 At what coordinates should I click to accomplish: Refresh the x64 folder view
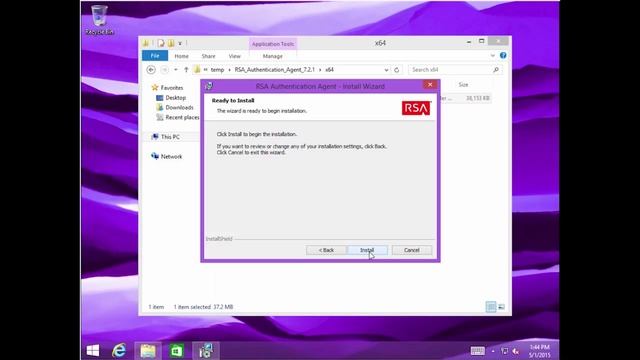click(x=396, y=70)
